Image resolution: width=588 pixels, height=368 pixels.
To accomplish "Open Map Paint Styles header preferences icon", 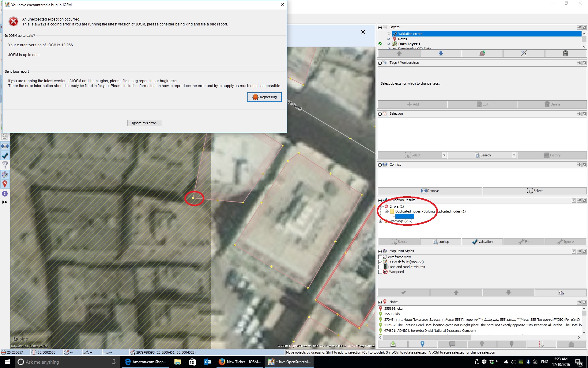I will point(574,251).
